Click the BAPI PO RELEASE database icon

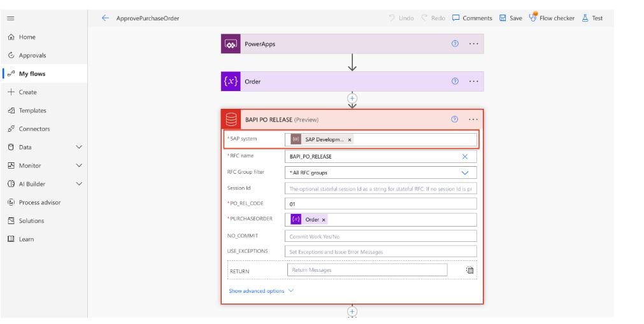[x=231, y=119]
